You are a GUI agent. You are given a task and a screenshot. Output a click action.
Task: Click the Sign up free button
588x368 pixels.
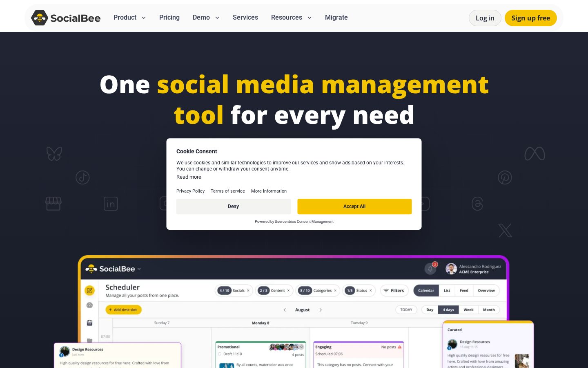[x=531, y=18]
